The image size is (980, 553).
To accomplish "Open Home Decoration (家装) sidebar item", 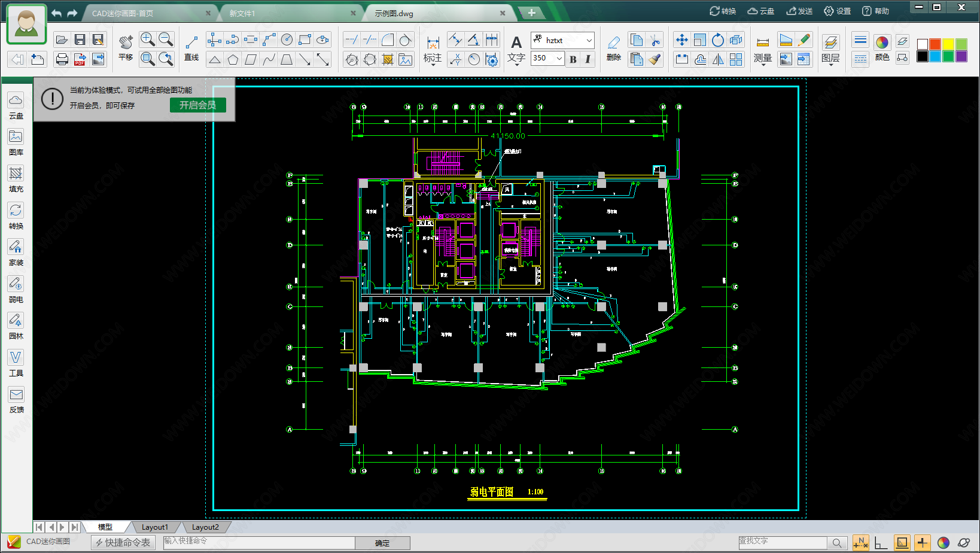I will coord(16,253).
